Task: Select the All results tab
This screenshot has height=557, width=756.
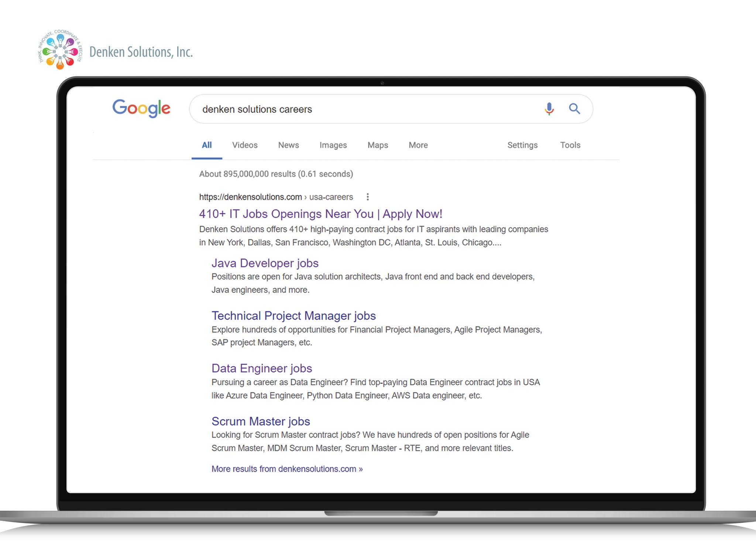Action: click(x=207, y=145)
